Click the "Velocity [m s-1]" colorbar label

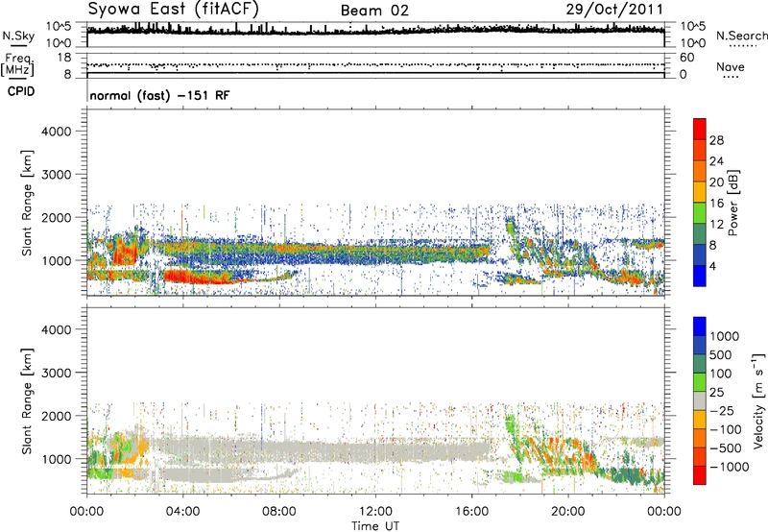[x=758, y=400]
